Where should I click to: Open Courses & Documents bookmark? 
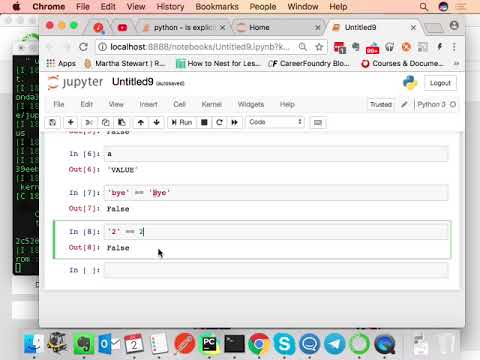[402, 63]
